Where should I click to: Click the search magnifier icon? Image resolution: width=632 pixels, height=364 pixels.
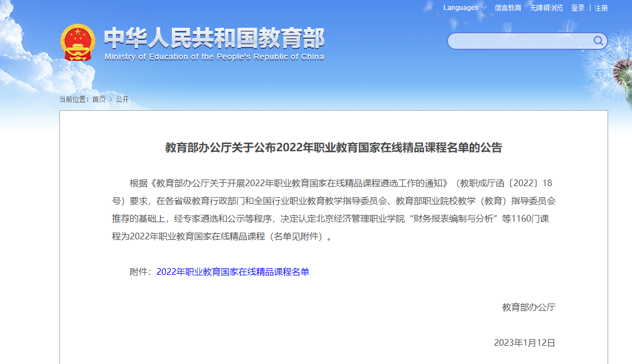click(x=598, y=40)
